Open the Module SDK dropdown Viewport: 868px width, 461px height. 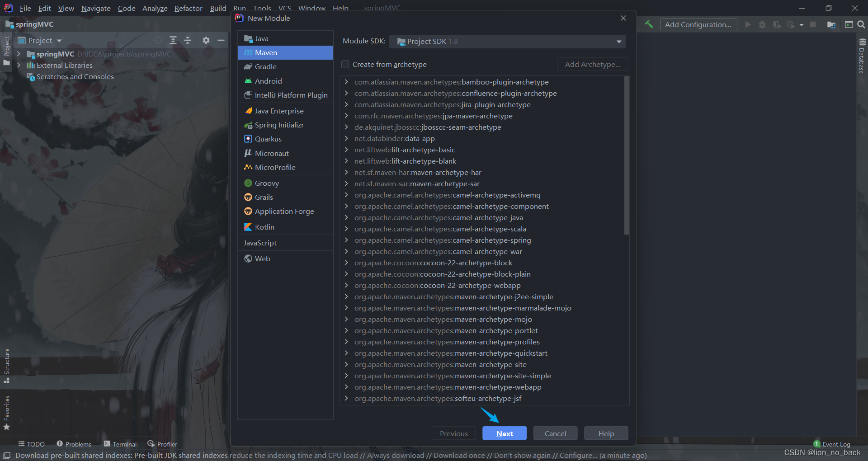[507, 41]
